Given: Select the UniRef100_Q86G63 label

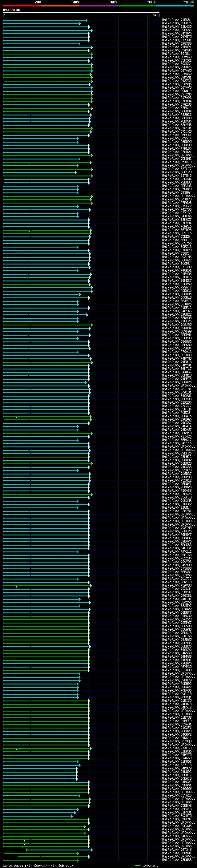Looking at the screenshot, I should click(x=177, y=342).
